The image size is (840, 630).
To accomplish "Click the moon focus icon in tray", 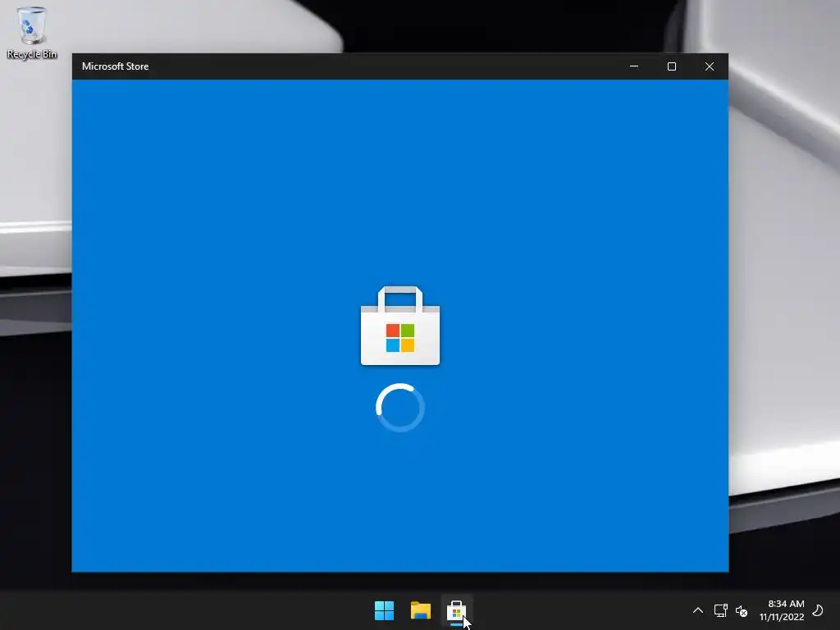I will coord(818,610).
